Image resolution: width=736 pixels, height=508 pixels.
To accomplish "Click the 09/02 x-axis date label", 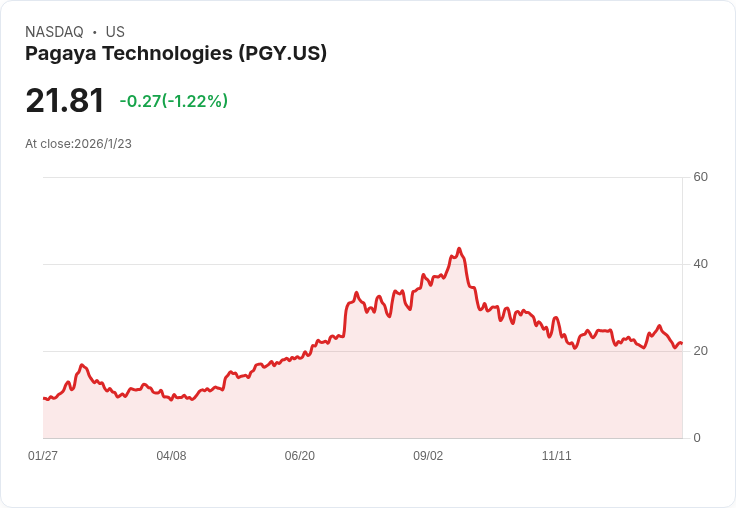I will [x=428, y=455].
